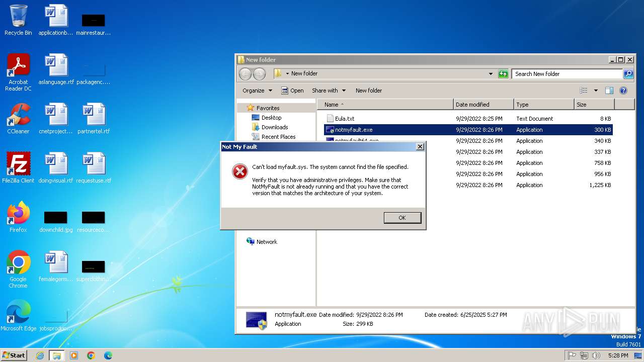This screenshot has height=362, width=644.
Task: Click the Change your view icon
Action: tap(584, 90)
